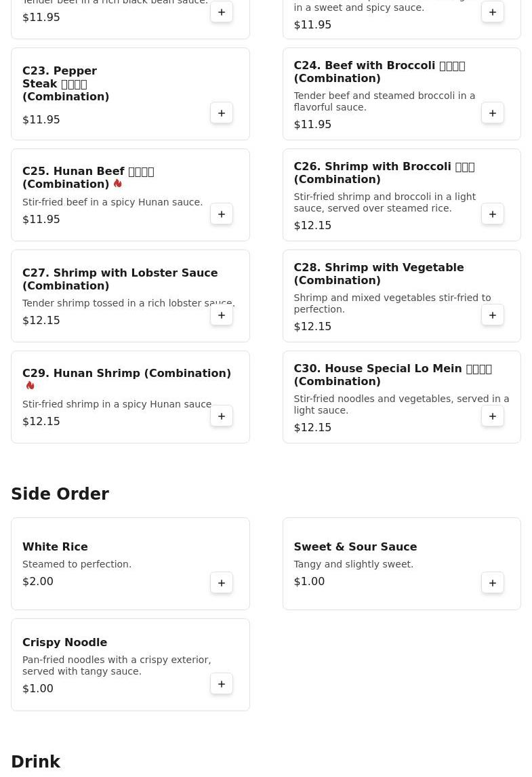The height and width of the screenshot is (777, 532).
Task: Click the Side Order section heading
Action: pyautogui.click(x=60, y=494)
